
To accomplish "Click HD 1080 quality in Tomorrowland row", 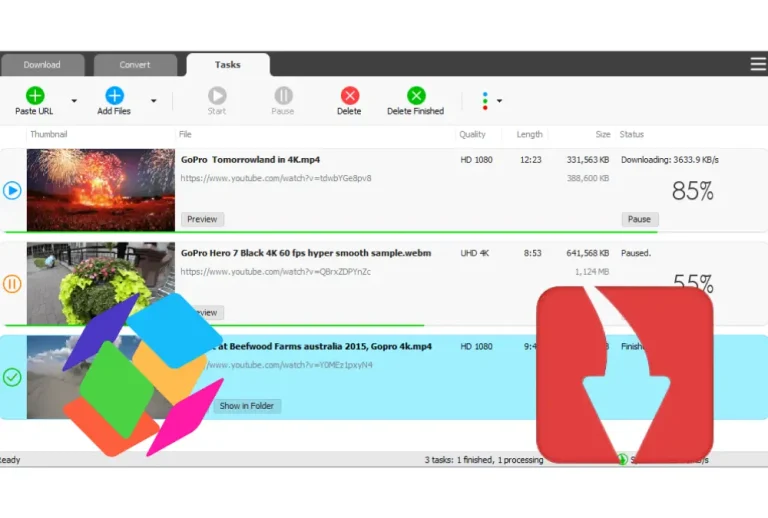I will tap(476, 160).
